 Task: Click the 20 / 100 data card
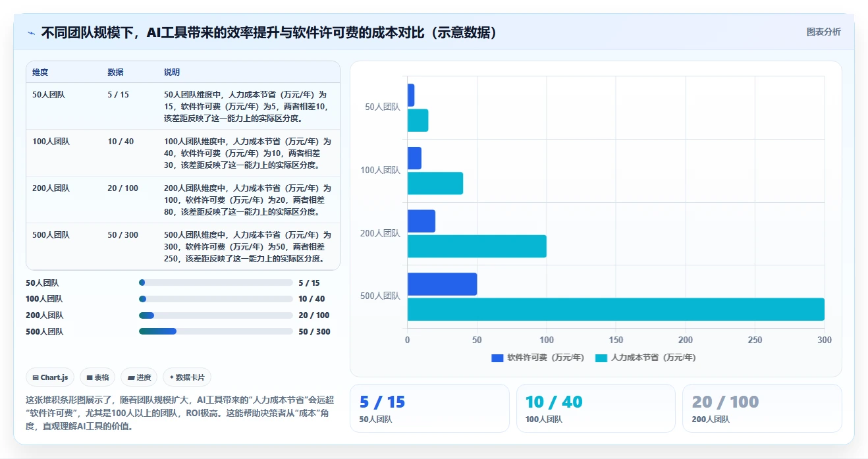[762, 408]
